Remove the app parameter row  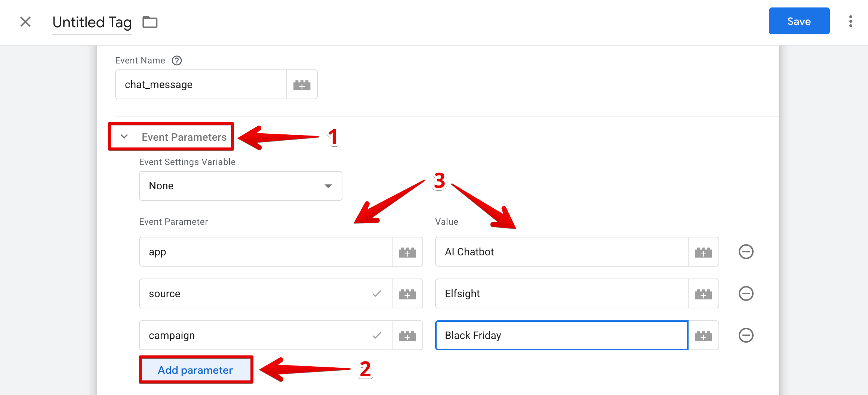[746, 252]
